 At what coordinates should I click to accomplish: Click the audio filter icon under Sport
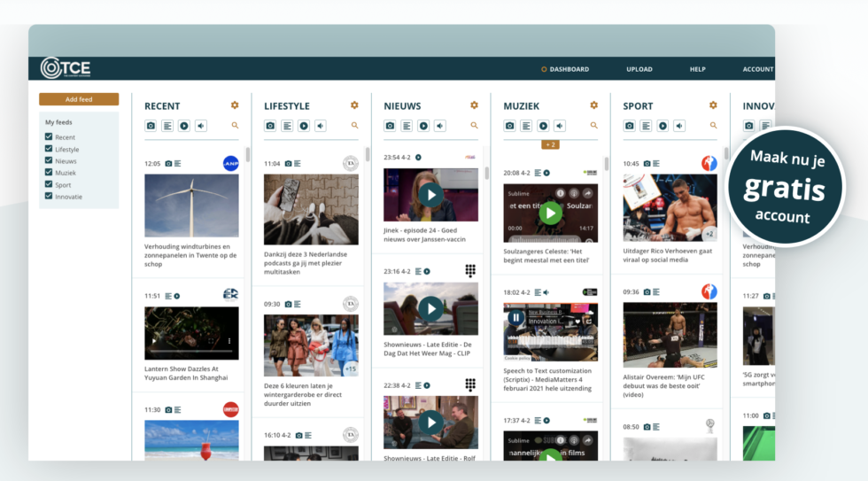point(679,126)
